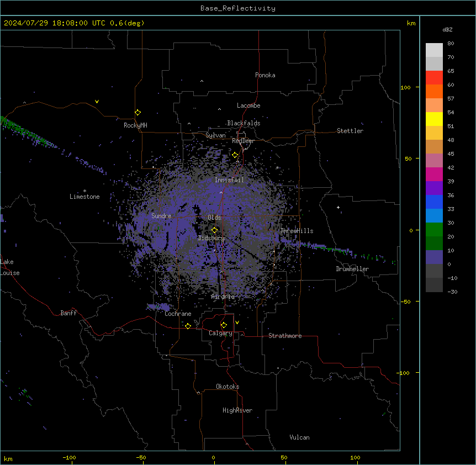Pick the slate purple 0-10 dBZ swatch
This screenshot has height=465, width=476.
tap(434, 257)
